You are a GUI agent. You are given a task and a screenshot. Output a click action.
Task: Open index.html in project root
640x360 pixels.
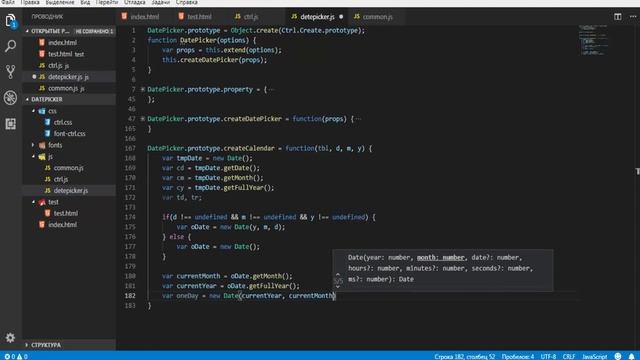pyautogui.click(x=69, y=224)
